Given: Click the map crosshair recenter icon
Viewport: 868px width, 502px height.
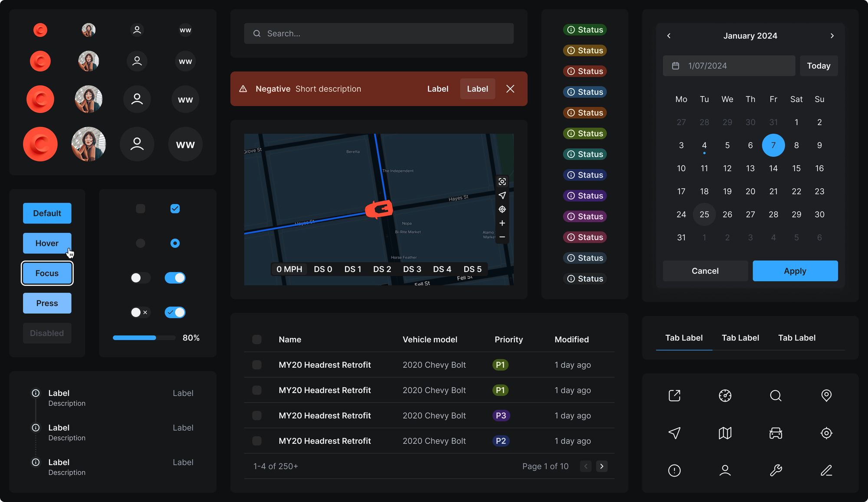Looking at the screenshot, I should coord(502,209).
